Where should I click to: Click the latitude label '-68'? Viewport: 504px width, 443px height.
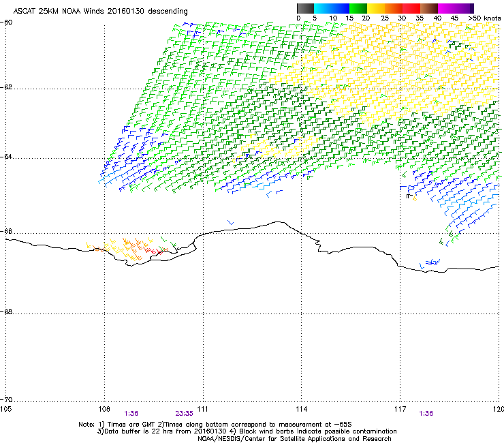pos(6,312)
